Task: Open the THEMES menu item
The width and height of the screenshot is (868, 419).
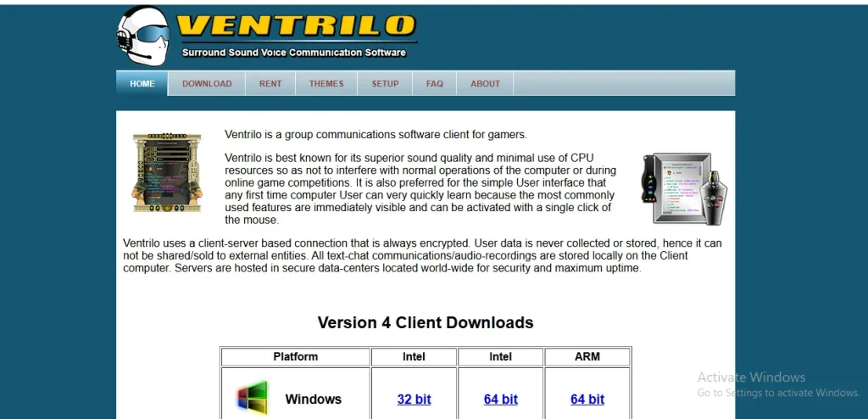Action: click(x=326, y=84)
